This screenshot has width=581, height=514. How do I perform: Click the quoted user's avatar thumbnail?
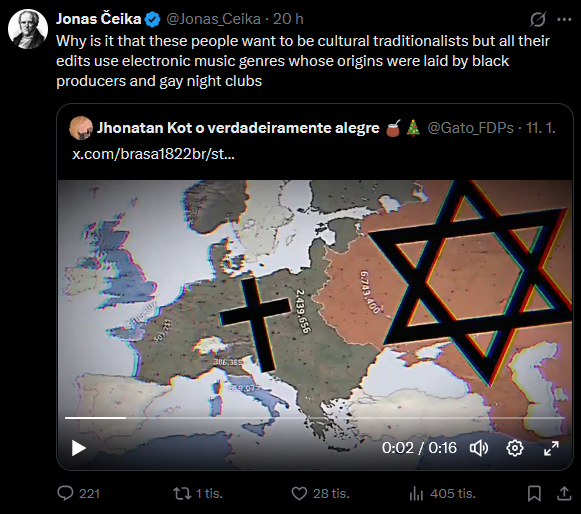point(81,128)
